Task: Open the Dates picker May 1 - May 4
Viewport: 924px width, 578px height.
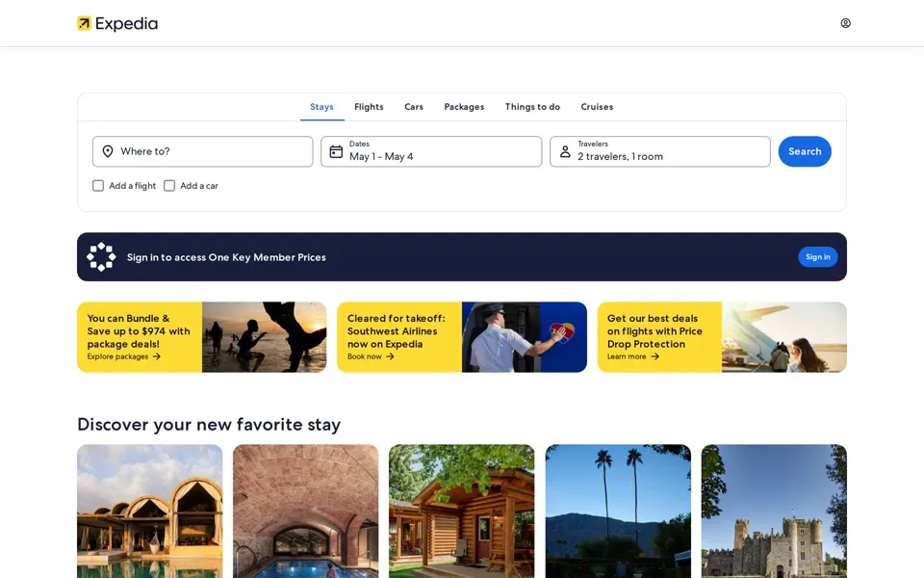Action: pos(431,151)
